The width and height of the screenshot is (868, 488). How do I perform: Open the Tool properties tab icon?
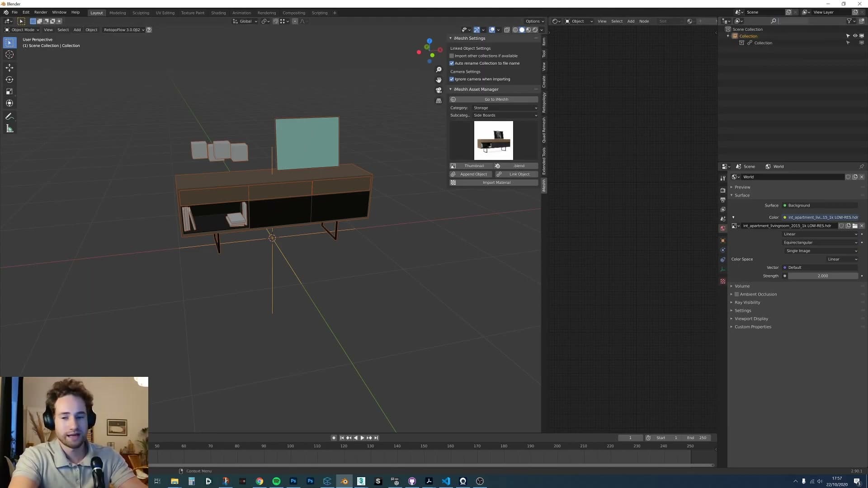coord(723,178)
